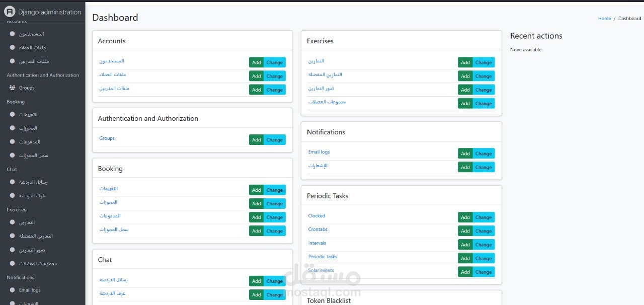This screenshot has width=644, height=305.
Task: Click Add for Intervals in Periodic Tasks
Action: click(465, 245)
